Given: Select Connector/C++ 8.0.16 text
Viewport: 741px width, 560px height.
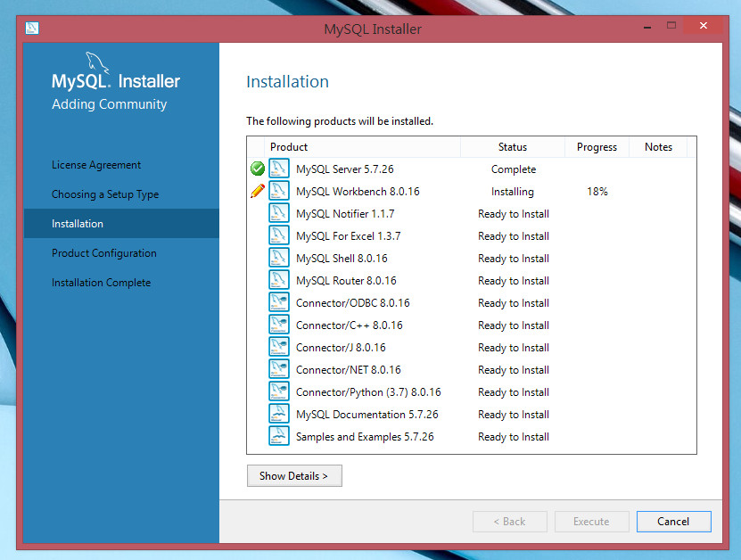Looking at the screenshot, I should (x=350, y=325).
